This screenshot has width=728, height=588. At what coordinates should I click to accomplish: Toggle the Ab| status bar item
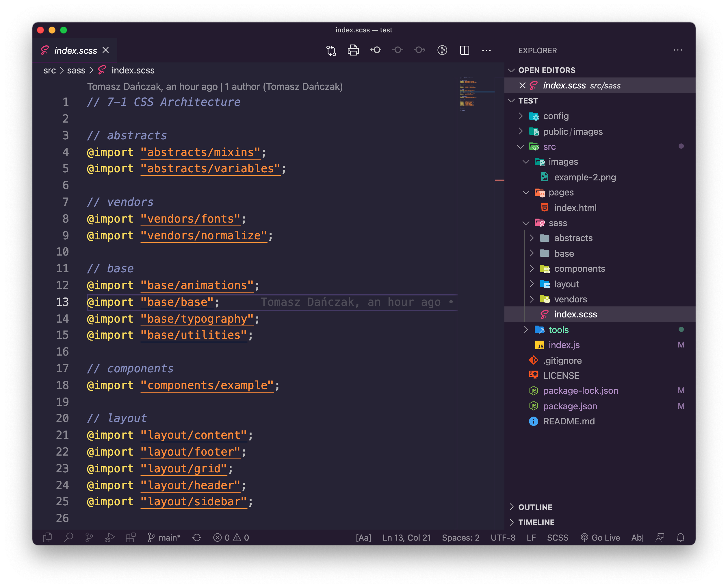point(637,537)
